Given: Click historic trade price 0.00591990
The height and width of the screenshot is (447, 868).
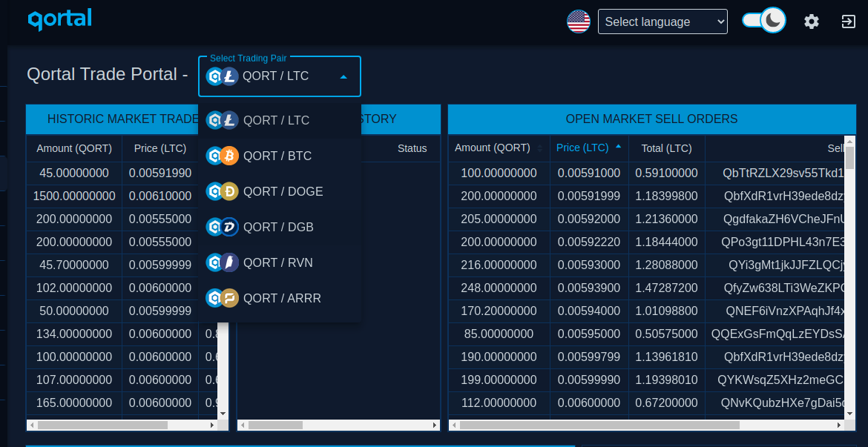Looking at the screenshot, I should [x=160, y=173].
